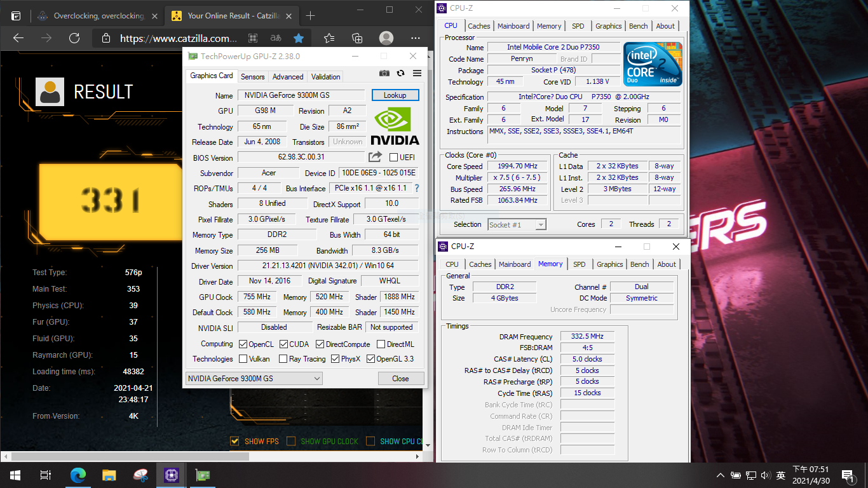The height and width of the screenshot is (488, 868).
Task: Open the Graphics tab in lower CPU-Z
Action: click(x=609, y=264)
